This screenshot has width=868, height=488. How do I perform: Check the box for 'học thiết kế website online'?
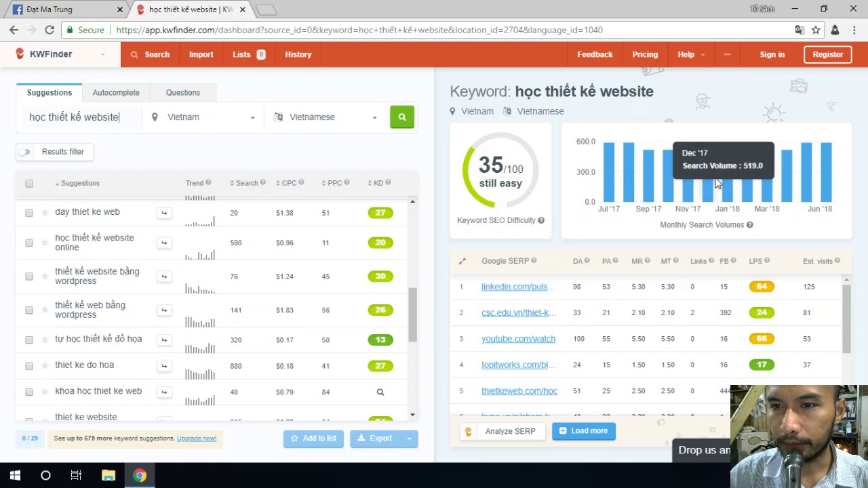coord(29,243)
